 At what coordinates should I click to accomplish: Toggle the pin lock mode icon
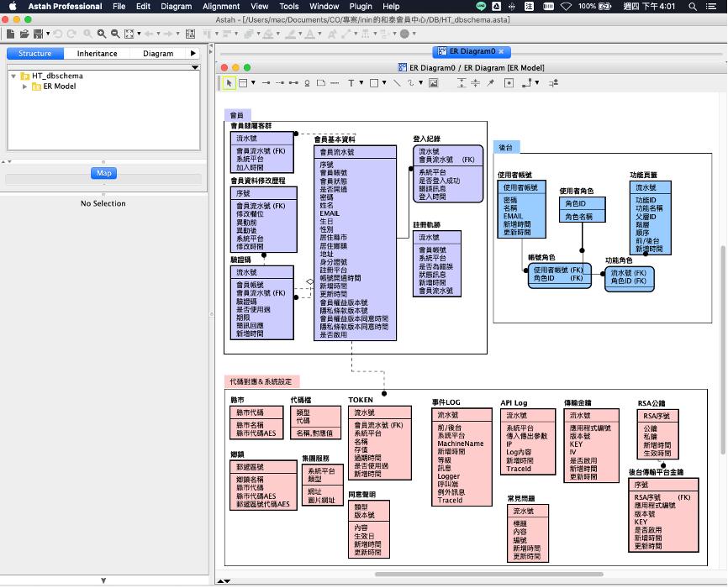coord(490,83)
